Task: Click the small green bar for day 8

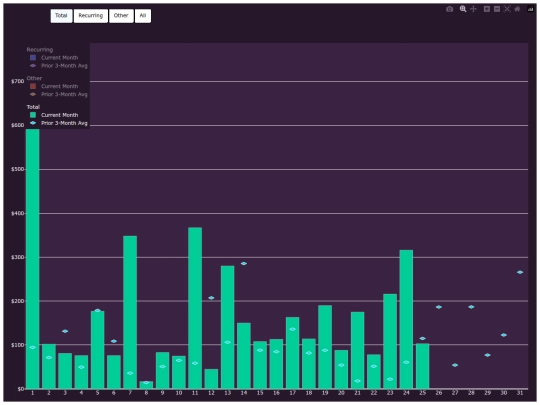Action: click(146, 385)
